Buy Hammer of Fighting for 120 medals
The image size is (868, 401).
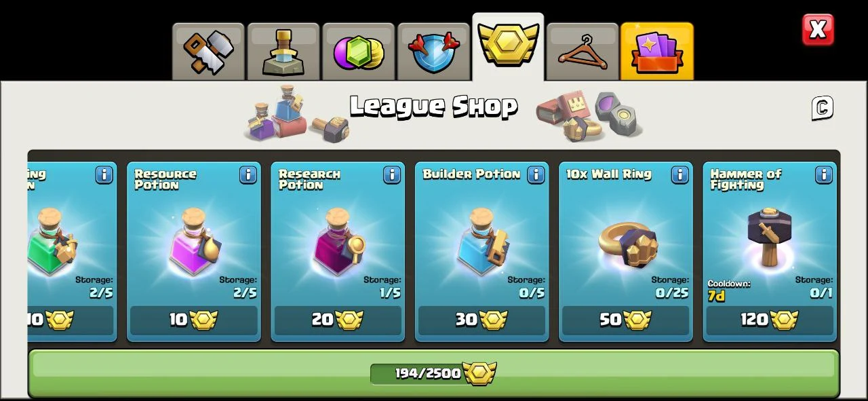pyautogui.click(x=770, y=320)
